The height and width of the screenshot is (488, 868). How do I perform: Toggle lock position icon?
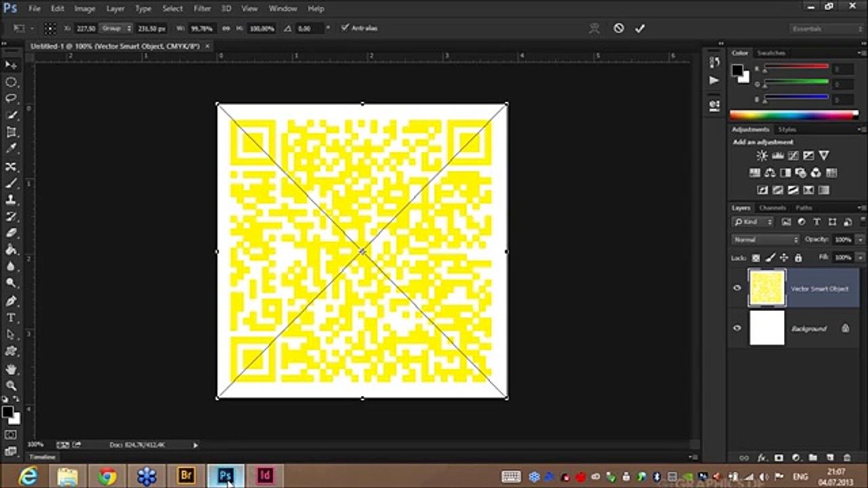(x=784, y=258)
